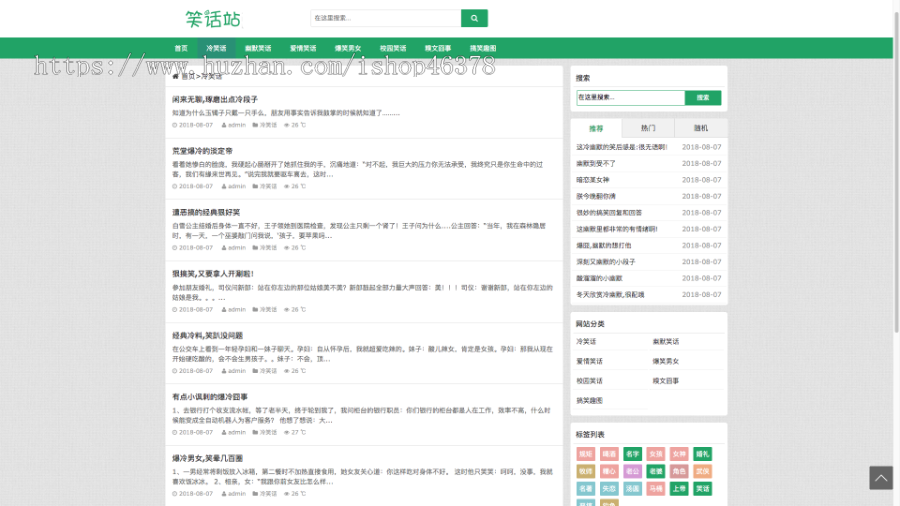Click the 角色 tag
Screen dimensions: 900x506
click(679, 471)
